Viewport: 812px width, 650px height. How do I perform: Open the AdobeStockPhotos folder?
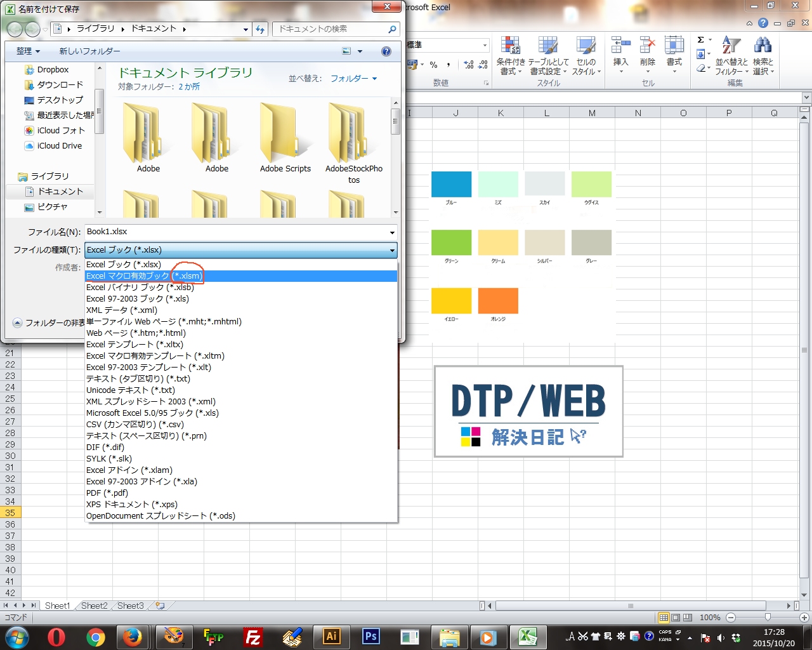pos(353,143)
